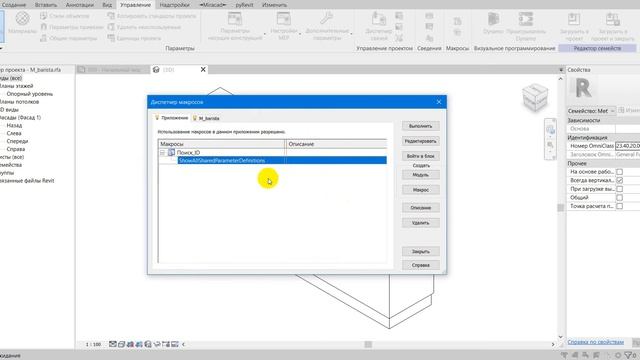The width and height of the screenshot is (640, 360).
Task: Click the Диспетчер макросов icon in Макросы panel
Action: pyautogui.click(x=458, y=21)
